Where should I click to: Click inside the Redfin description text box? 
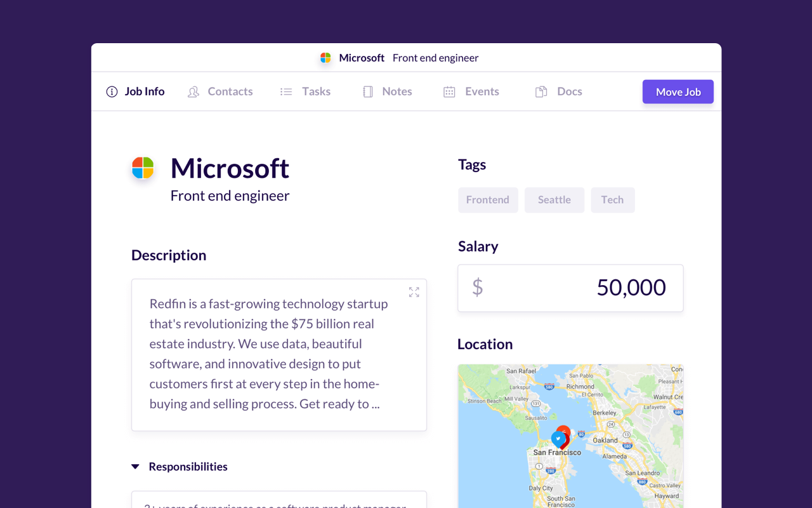[x=279, y=355]
